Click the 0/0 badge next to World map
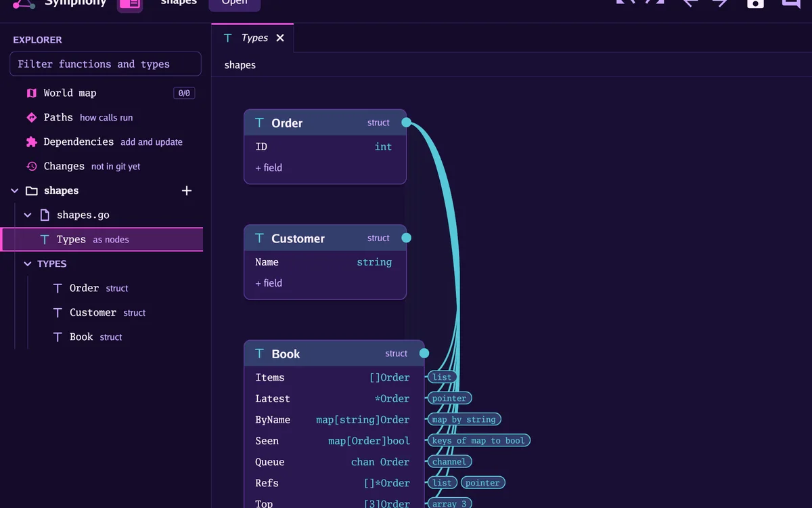 click(x=184, y=93)
